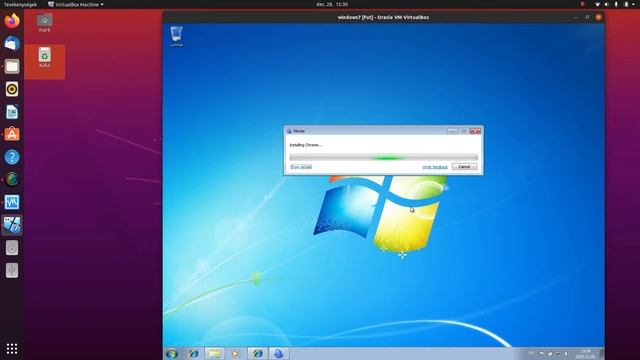
Task: Click the installation progress bar
Action: coord(383,157)
